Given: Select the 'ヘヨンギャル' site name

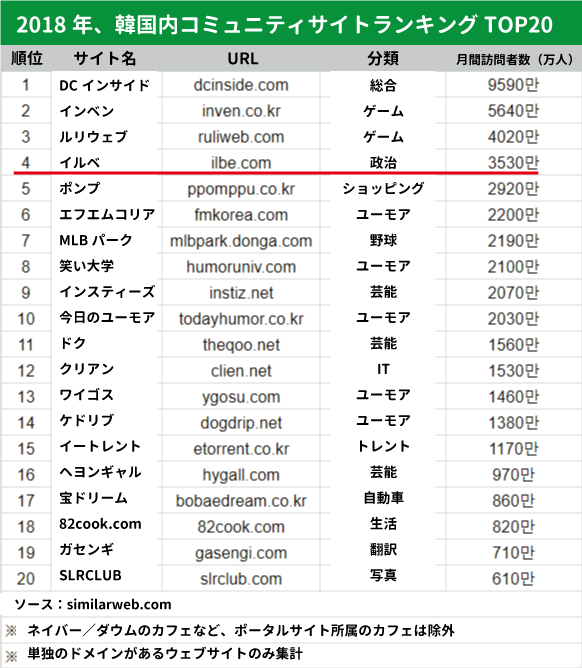Looking at the screenshot, I should [x=100, y=472].
